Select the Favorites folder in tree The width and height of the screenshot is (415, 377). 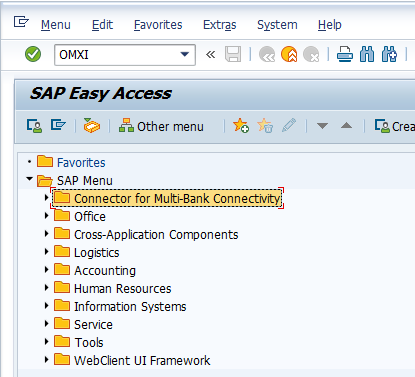(x=81, y=163)
